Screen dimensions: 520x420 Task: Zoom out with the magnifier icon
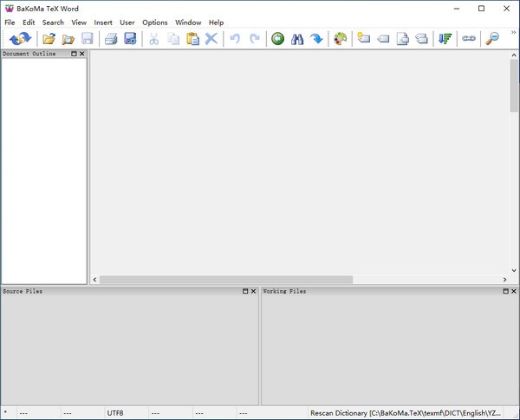[492, 39]
